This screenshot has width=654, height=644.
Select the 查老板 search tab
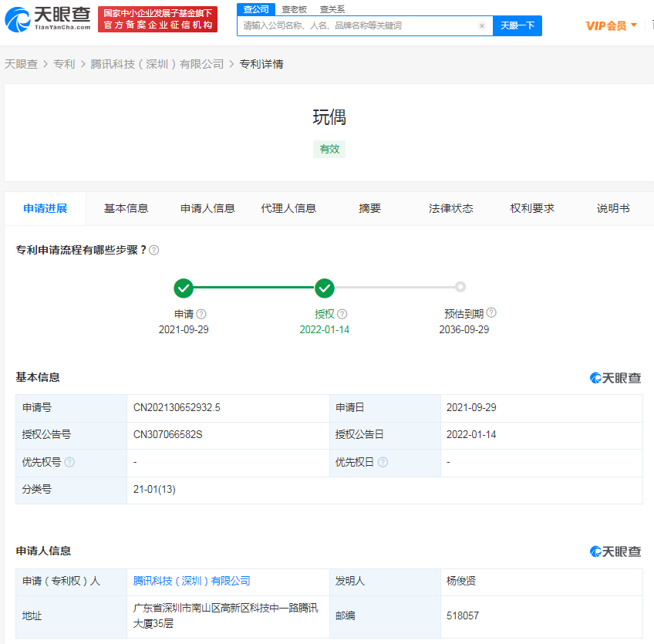(x=294, y=9)
